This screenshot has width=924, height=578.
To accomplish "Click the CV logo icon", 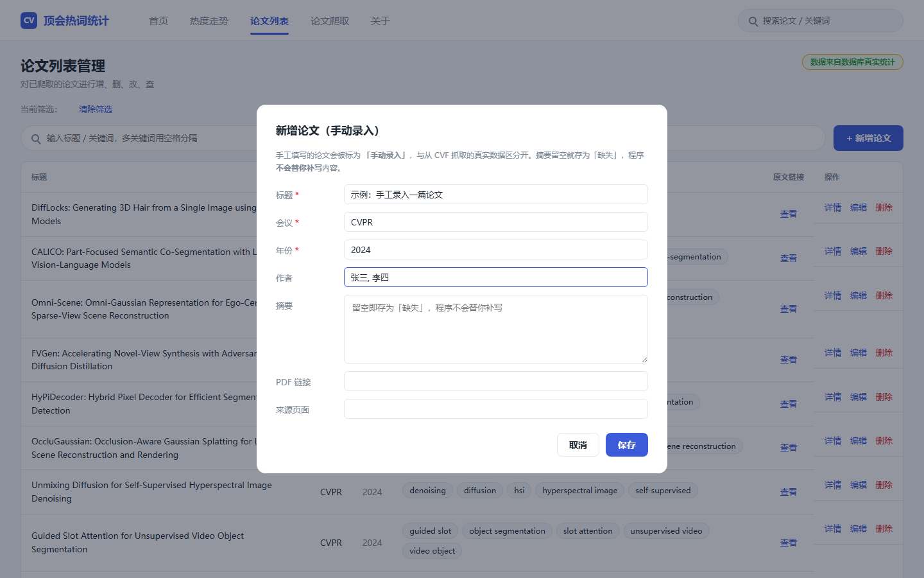I will coord(29,21).
